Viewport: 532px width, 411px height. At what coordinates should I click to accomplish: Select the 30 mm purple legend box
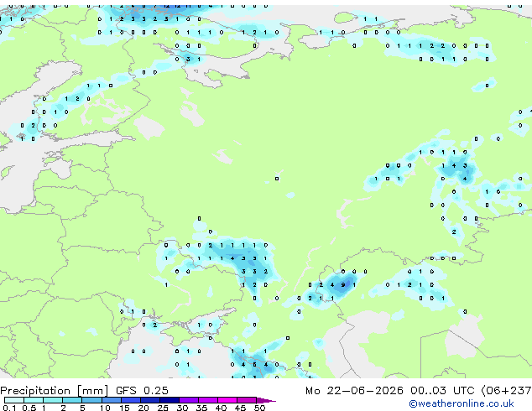(x=188, y=400)
